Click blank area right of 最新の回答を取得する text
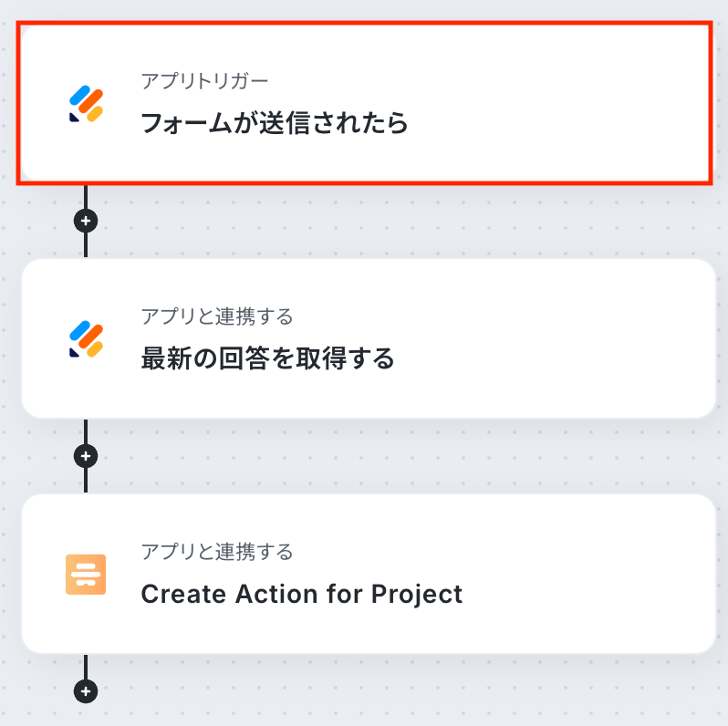This screenshot has width=728, height=726. (x=566, y=358)
